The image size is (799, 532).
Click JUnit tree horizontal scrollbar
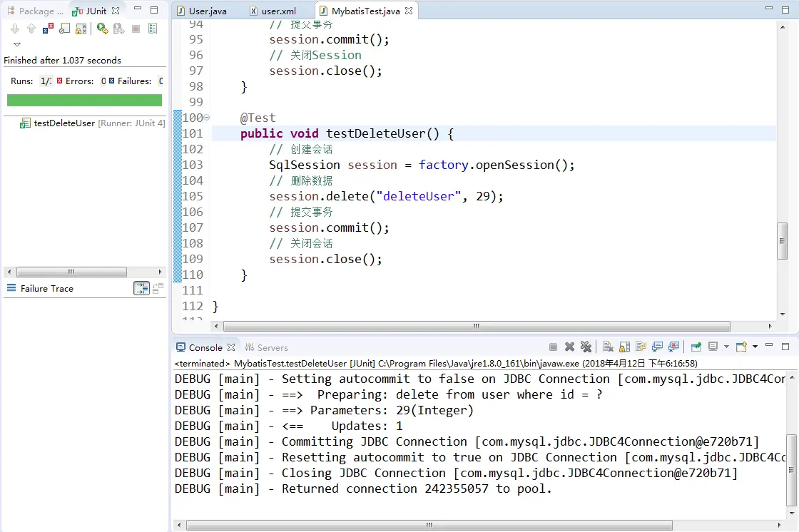click(71, 272)
